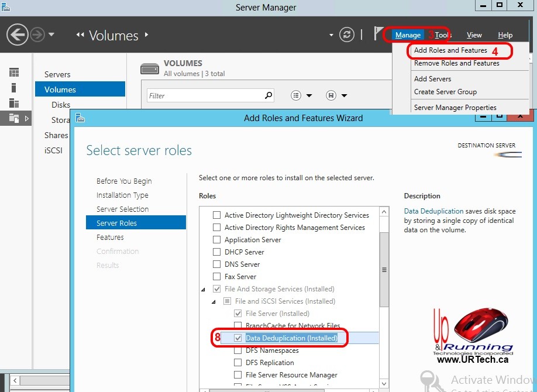
Task: Click the File and Storage Services sidebar icon
Action: point(14,118)
